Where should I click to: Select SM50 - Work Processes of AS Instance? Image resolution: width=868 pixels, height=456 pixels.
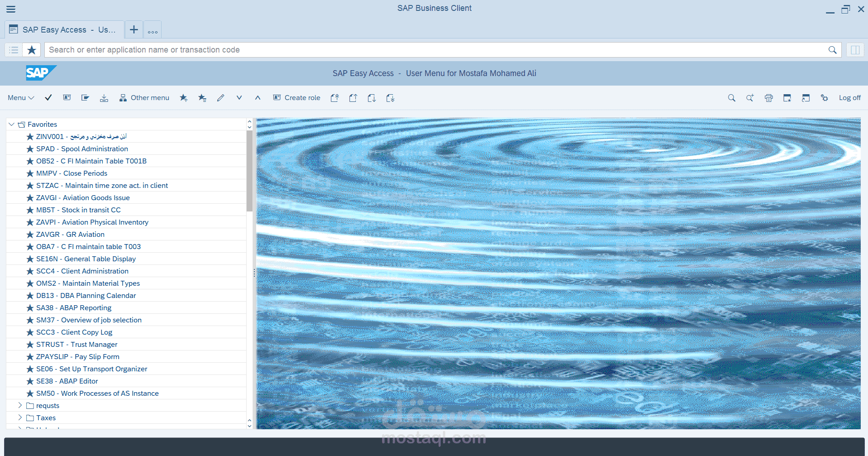[x=126, y=394]
